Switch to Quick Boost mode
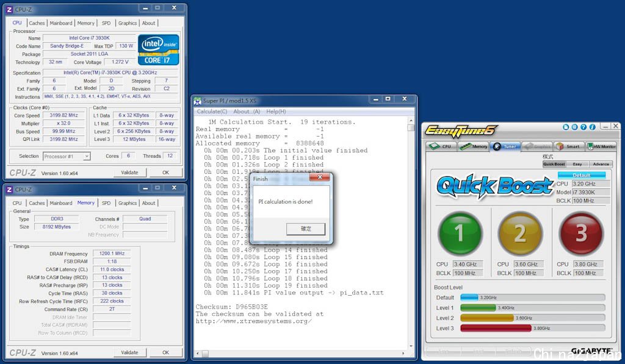Image resolution: width=625 pixels, height=364 pixels. pos(554,164)
